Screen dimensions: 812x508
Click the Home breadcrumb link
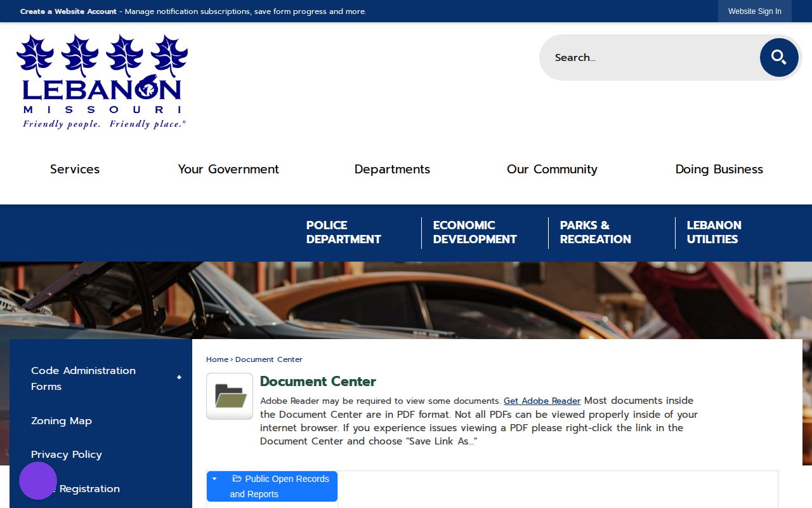pos(217,359)
